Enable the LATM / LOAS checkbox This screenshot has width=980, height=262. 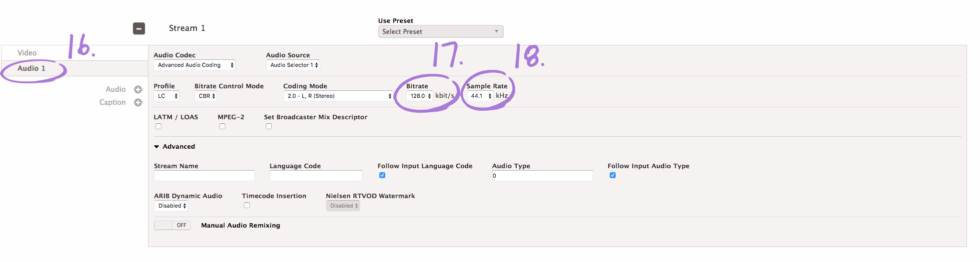pos(158,126)
